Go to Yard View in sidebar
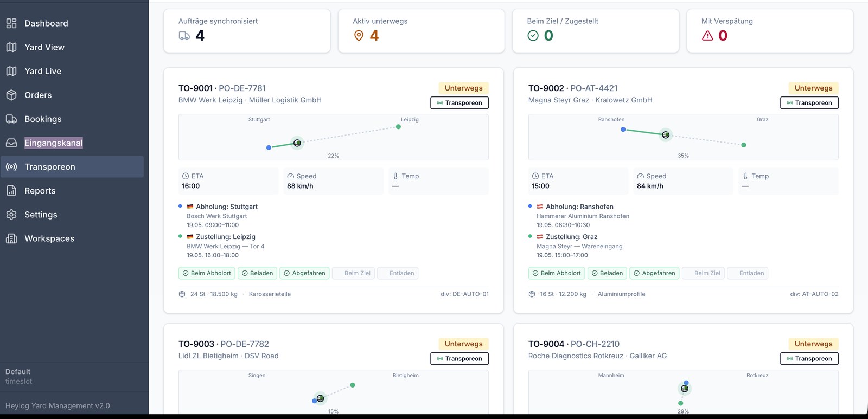 [72, 47]
